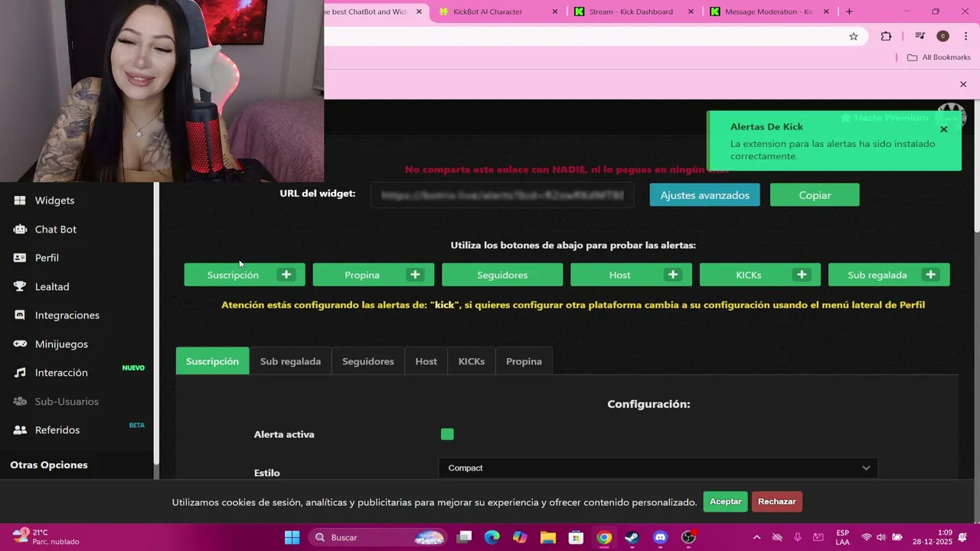Open the Minijuegos gamepad icon

[x=20, y=344]
